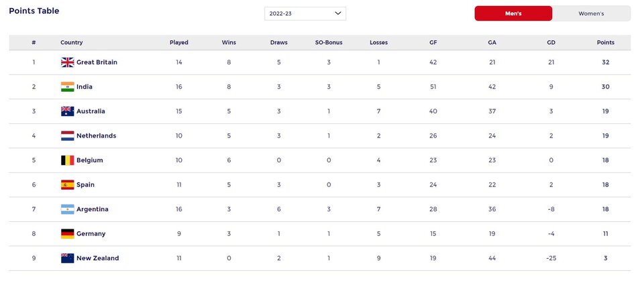The width and height of the screenshot is (644, 283).
Task: Click the Played column header
Action: click(x=178, y=42)
